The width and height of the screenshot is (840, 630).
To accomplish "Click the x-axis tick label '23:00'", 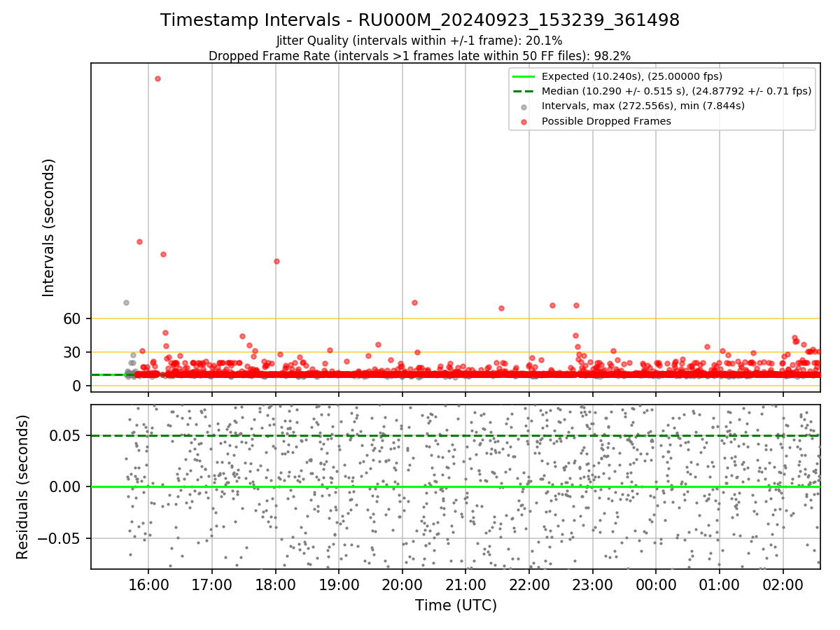I will [593, 584].
